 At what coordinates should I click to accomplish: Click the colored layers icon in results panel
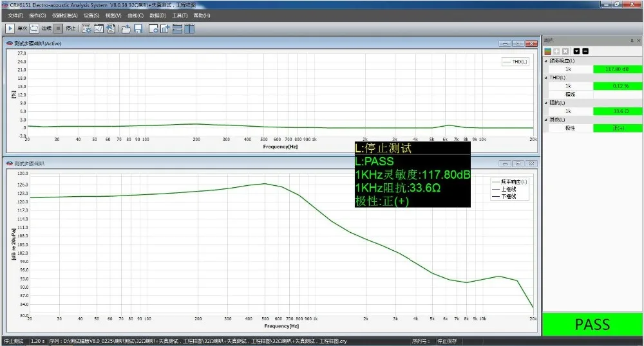(x=547, y=51)
